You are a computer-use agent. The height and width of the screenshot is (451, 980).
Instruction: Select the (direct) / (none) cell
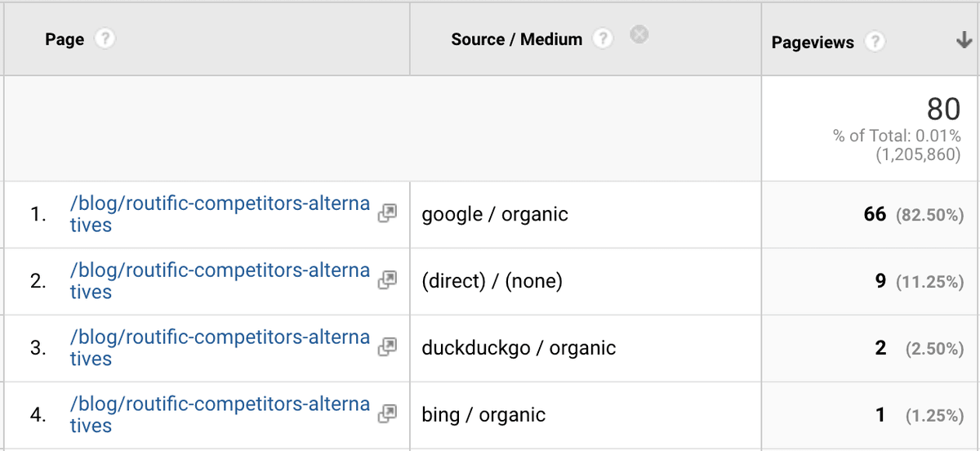tap(586, 282)
